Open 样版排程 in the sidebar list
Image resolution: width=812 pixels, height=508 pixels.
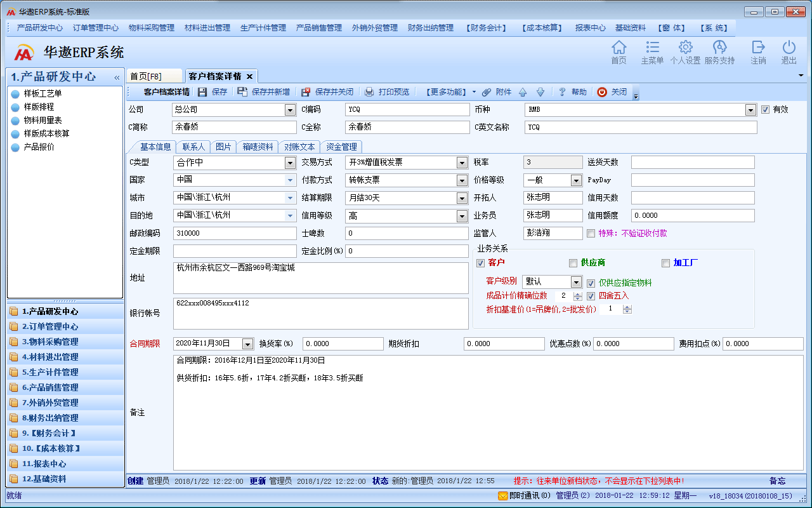coord(39,107)
